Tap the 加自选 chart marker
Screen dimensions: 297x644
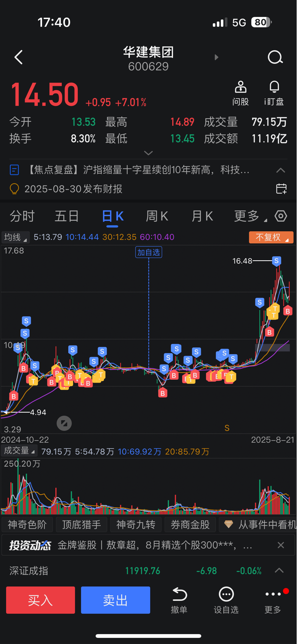[149, 253]
